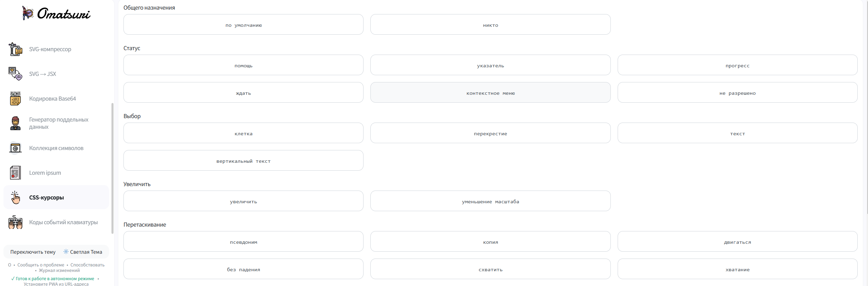Select the псевдоним cursor button

(x=243, y=241)
